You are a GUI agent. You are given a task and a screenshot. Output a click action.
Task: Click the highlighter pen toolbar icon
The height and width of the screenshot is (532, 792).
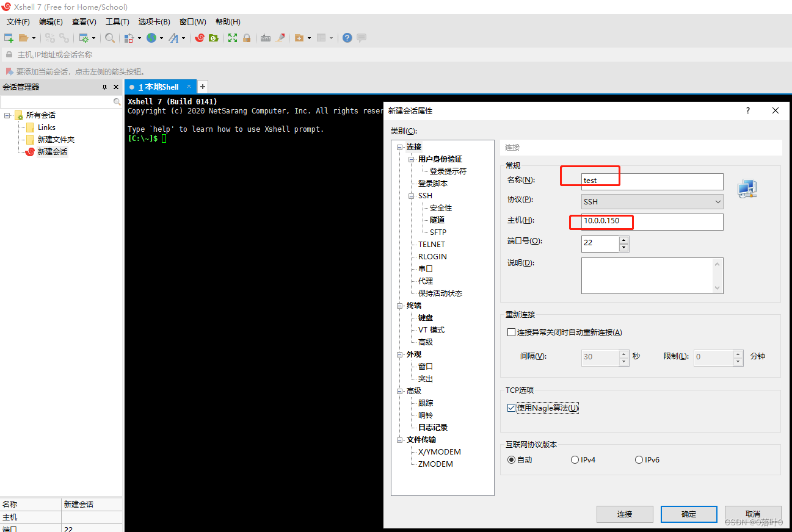click(280, 38)
